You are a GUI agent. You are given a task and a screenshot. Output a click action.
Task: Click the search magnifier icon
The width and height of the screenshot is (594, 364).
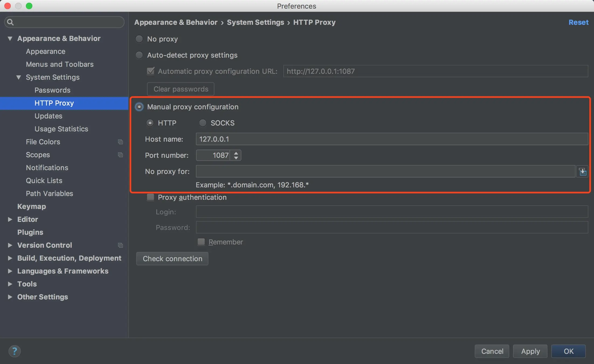coord(10,22)
